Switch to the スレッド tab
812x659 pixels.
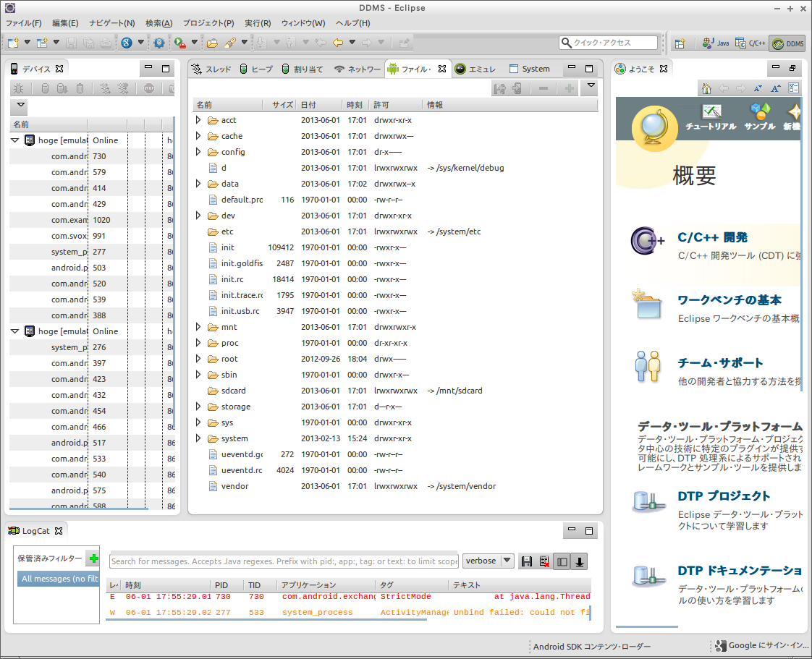[x=212, y=69]
